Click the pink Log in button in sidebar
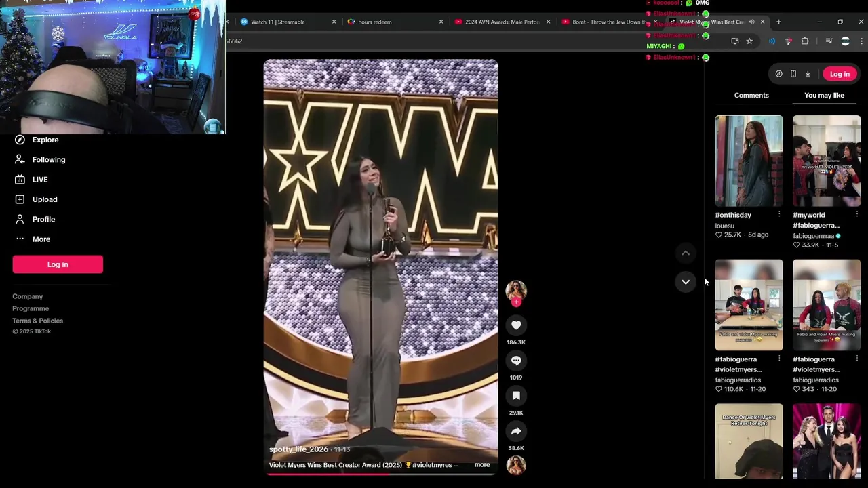This screenshot has width=868, height=488. [58, 264]
